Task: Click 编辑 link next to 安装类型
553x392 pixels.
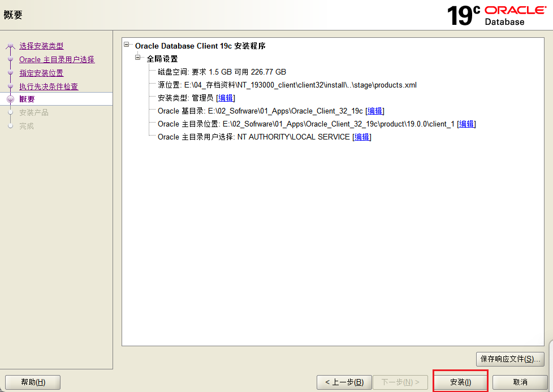Action: pos(226,98)
